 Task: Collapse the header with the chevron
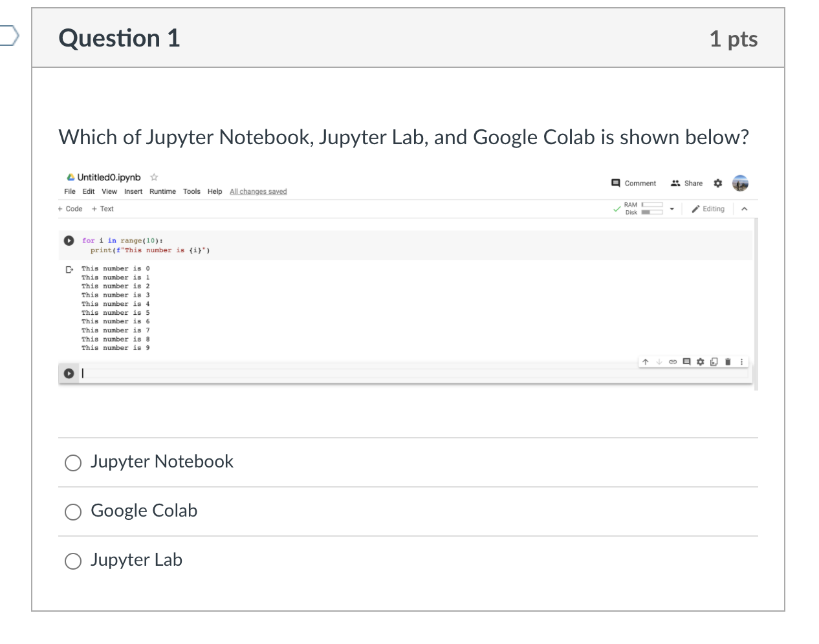point(745,209)
